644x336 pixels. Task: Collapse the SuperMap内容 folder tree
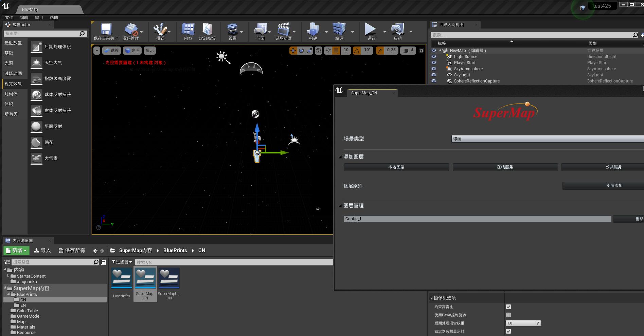click(x=5, y=288)
